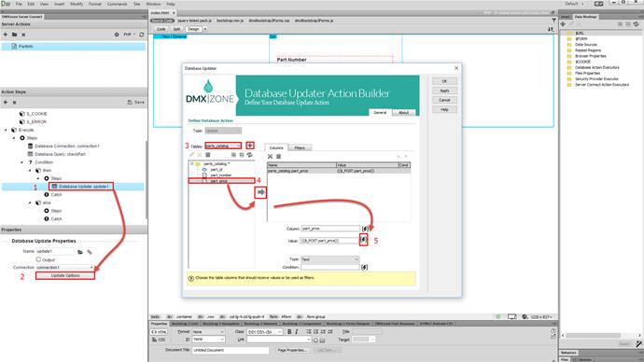644x362 pixels.
Task: Click the Bold formatting icon
Action: coord(289,331)
